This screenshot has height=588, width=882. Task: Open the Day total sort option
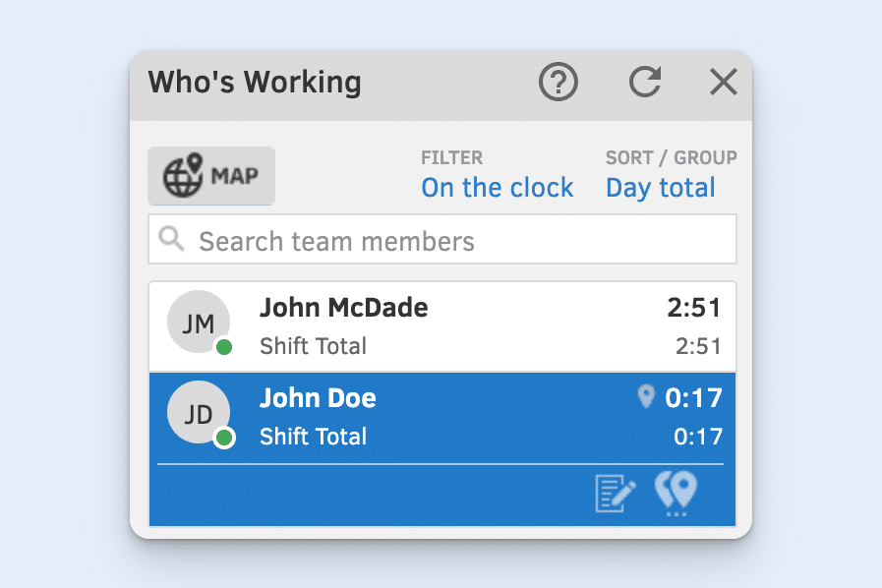click(x=660, y=187)
